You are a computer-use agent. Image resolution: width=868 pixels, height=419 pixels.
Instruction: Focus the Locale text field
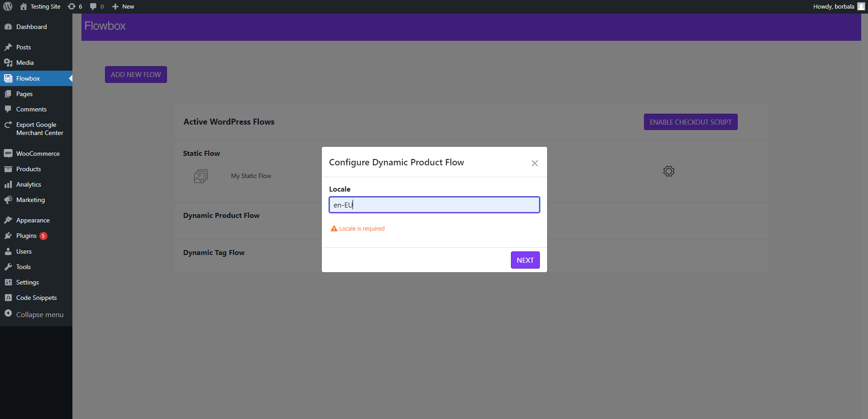click(x=434, y=205)
